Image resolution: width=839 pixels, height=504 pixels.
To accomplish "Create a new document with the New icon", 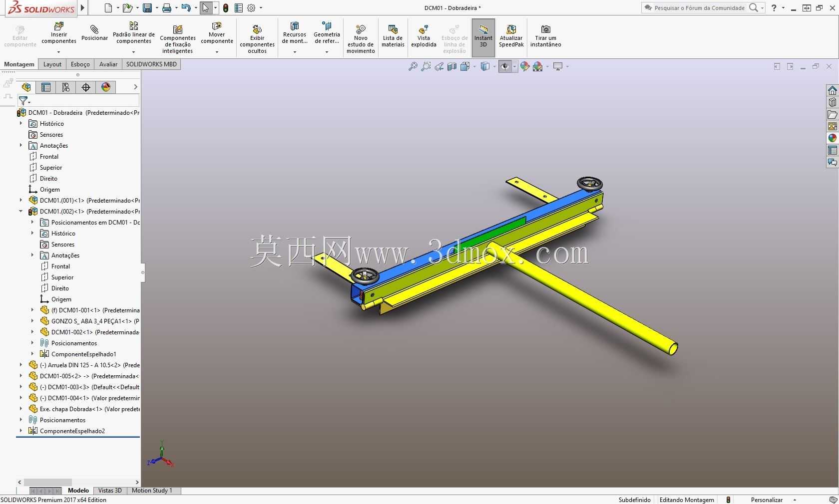I will tap(108, 8).
